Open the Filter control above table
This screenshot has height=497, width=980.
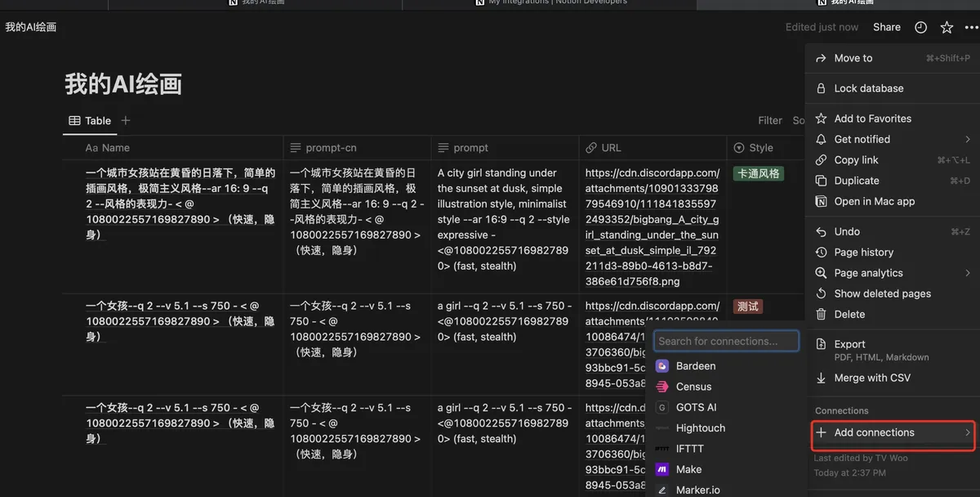[769, 120]
